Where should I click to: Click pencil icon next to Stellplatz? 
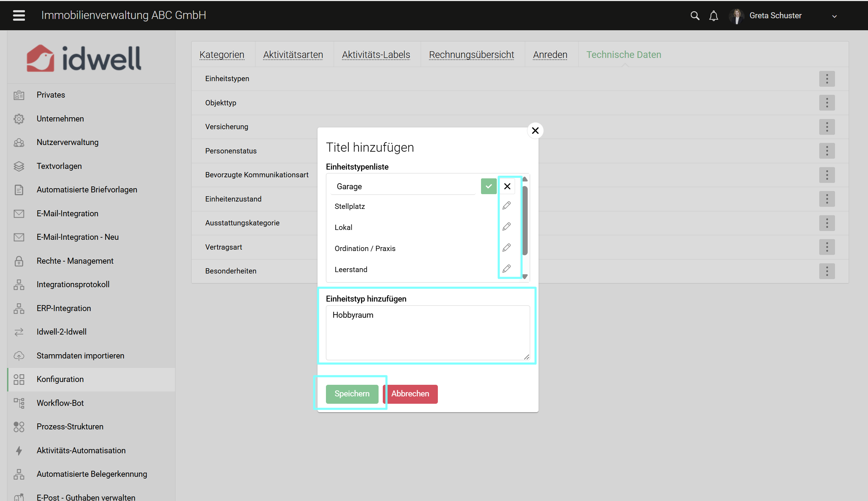(x=506, y=206)
